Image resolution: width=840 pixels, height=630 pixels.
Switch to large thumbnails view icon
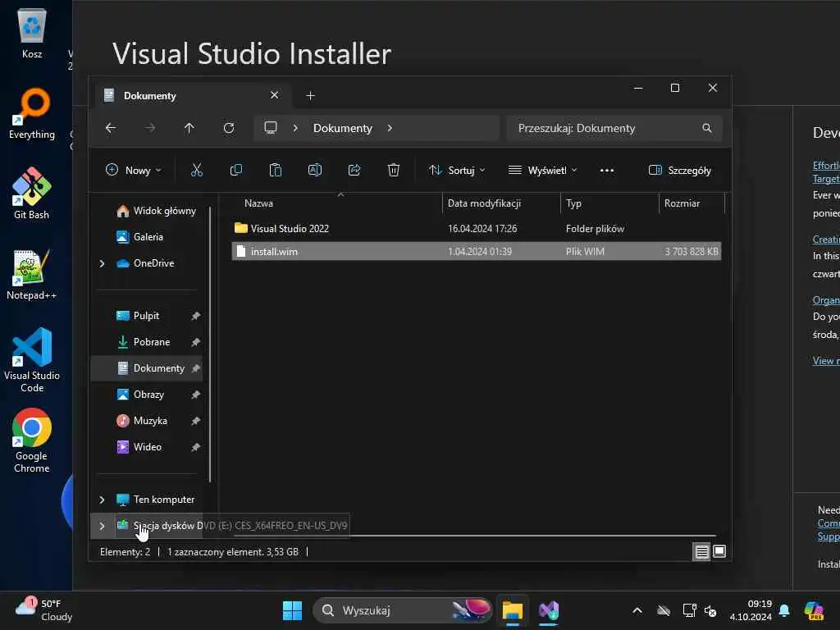click(719, 551)
